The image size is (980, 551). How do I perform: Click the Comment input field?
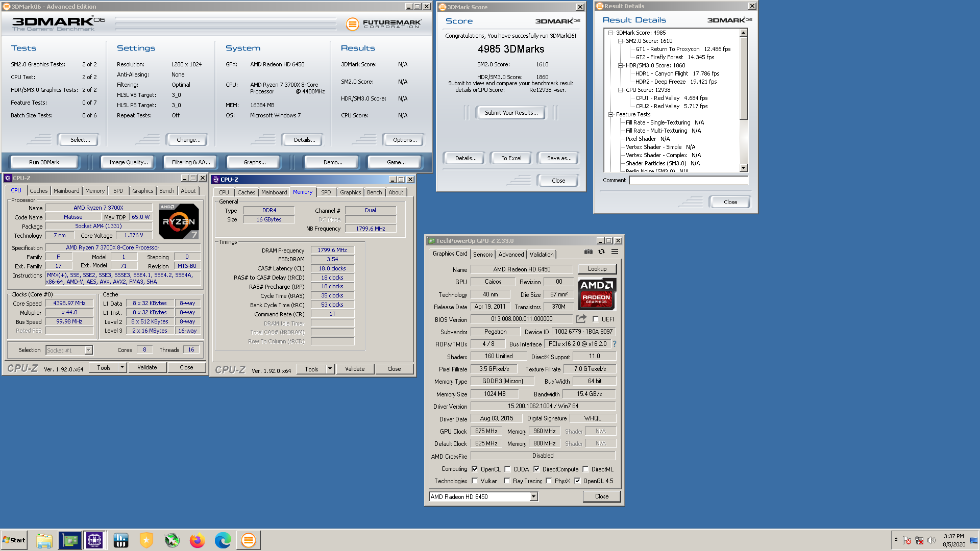(x=689, y=180)
